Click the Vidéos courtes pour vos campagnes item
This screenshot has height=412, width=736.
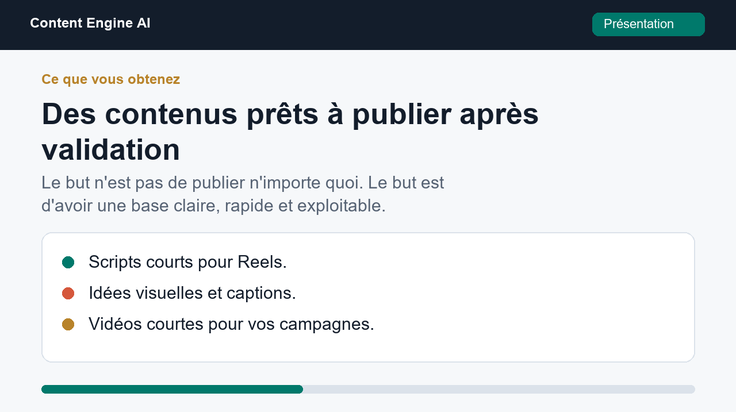click(x=231, y=324)
